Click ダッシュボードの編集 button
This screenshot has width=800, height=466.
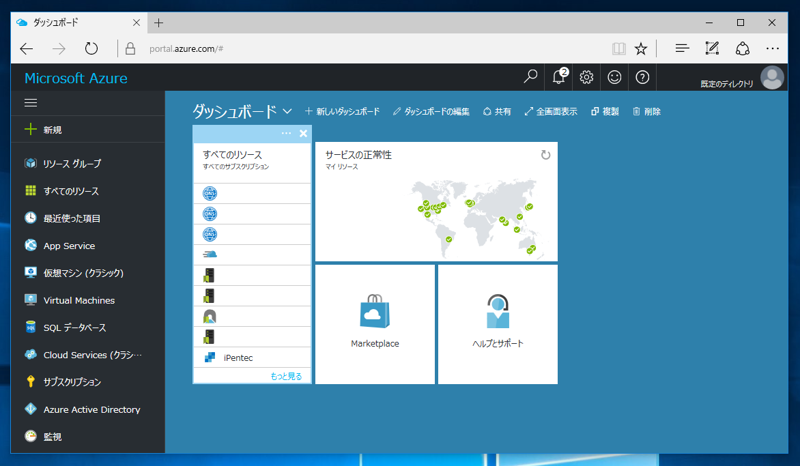pos(431,111)
